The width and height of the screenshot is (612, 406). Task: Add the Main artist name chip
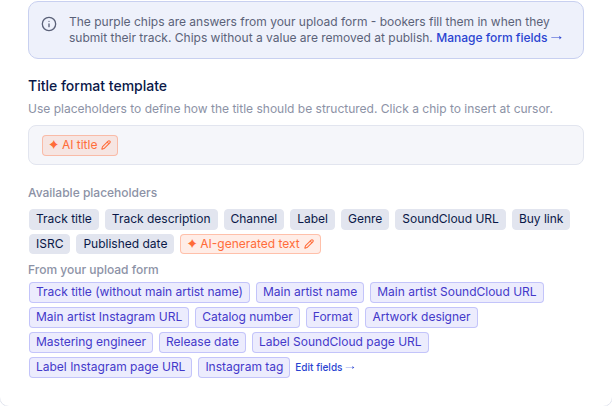pos(310,292)
